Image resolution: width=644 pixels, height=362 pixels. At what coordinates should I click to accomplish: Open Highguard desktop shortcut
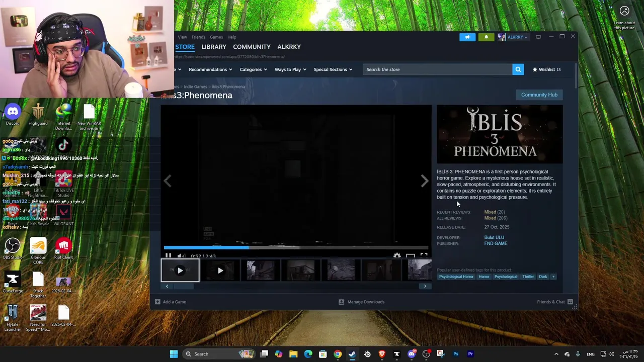click(x=38, y=114)
